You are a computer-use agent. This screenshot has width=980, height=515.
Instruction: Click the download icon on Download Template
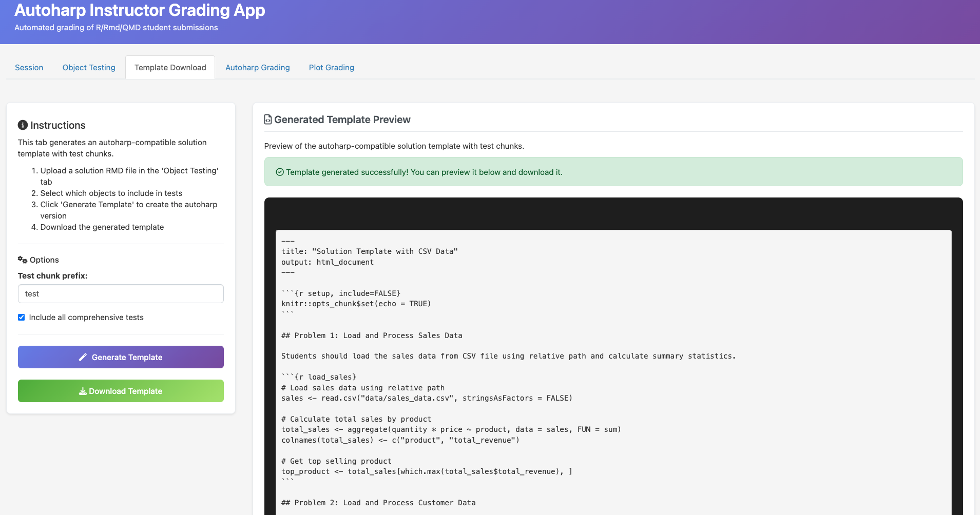tap(82, 391)
